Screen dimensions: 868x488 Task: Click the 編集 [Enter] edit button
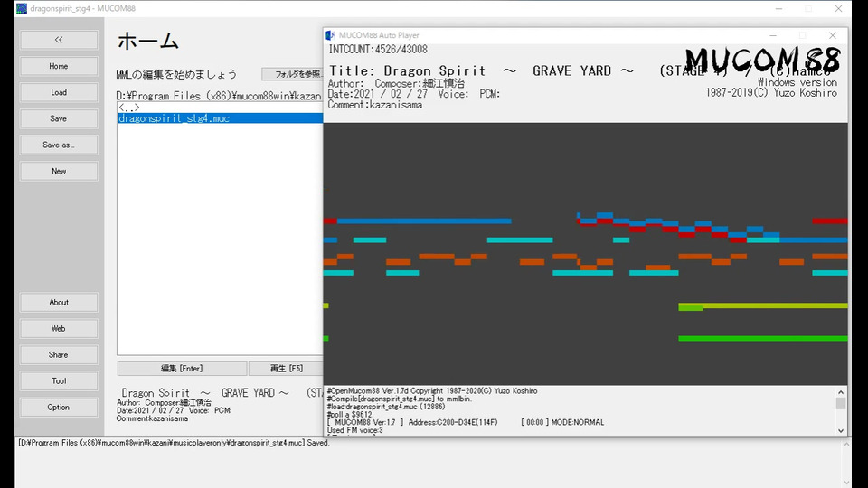pyautogui.click(x=182, y=369)
